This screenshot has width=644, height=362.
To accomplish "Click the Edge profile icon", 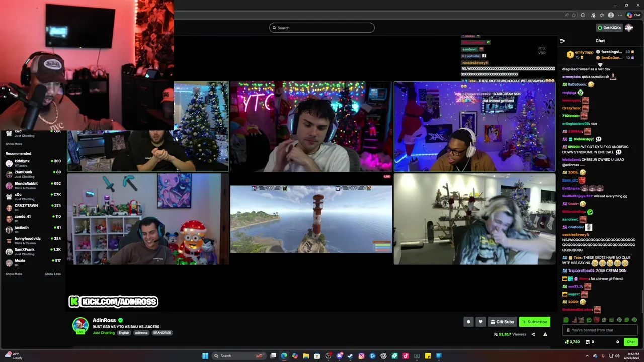I will tap(611, 15).
